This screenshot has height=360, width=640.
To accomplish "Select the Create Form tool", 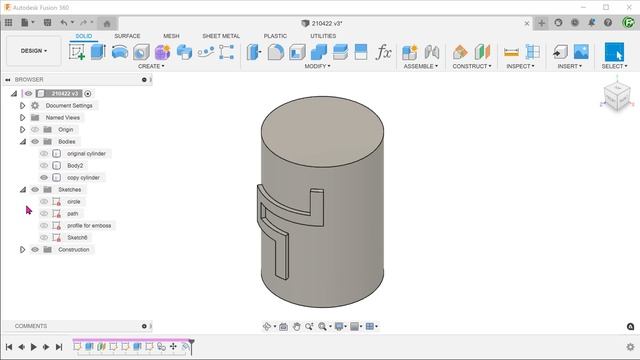I will pyautogui.click(x=162, y=52).
